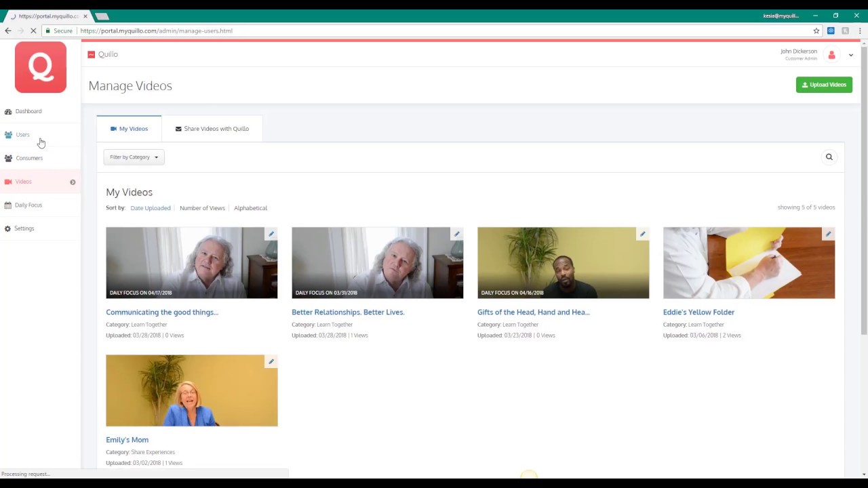
Task: Switch to the My Videos tab
Action: coord(129,129)
